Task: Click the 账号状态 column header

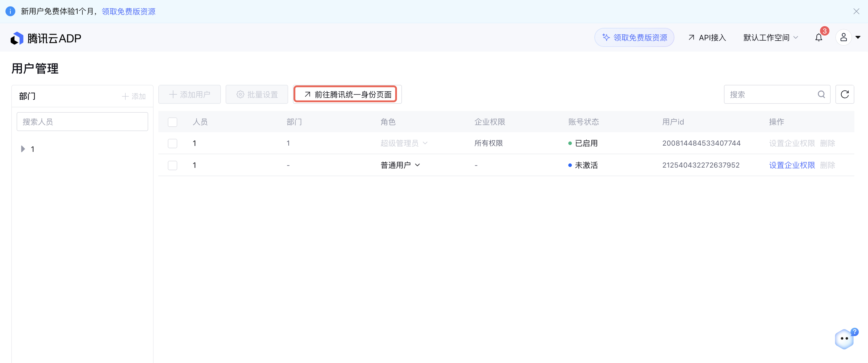Action: click(x=583, y=122)
